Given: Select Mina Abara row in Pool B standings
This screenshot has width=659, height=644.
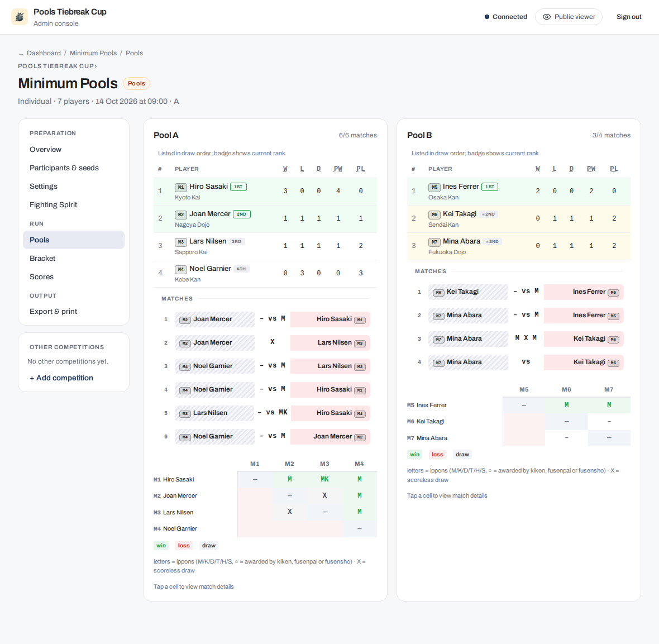Looking at the screenshot, I should pyautogui.click(x=519, y=246).
